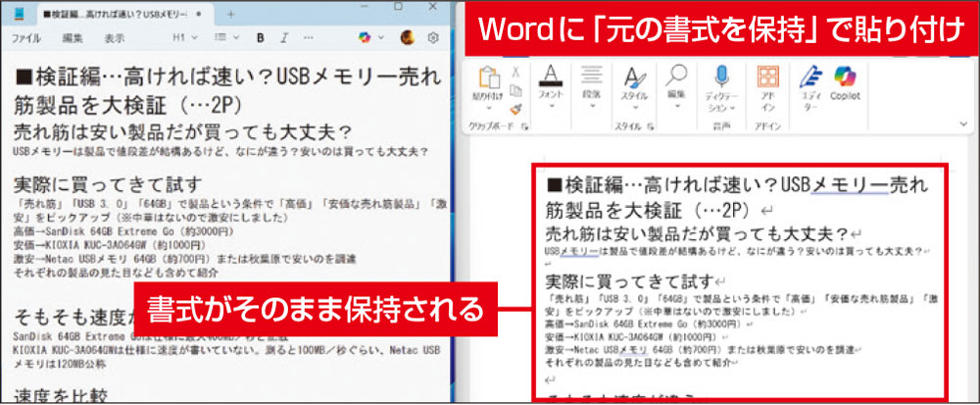The height and width of the screenshot is (405, 980).
Task: Open the Styles group dialog launcher
Action: pos(651,127)
